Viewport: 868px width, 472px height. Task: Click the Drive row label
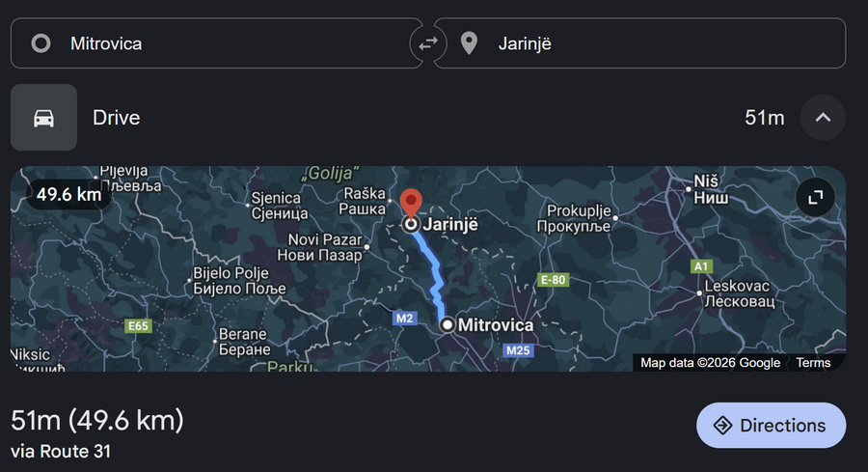point(117,118)
